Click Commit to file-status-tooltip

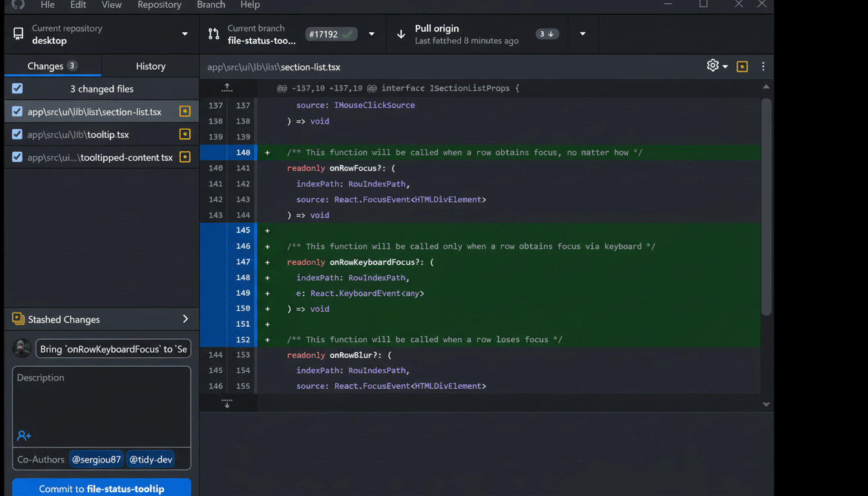pos(101,487)
